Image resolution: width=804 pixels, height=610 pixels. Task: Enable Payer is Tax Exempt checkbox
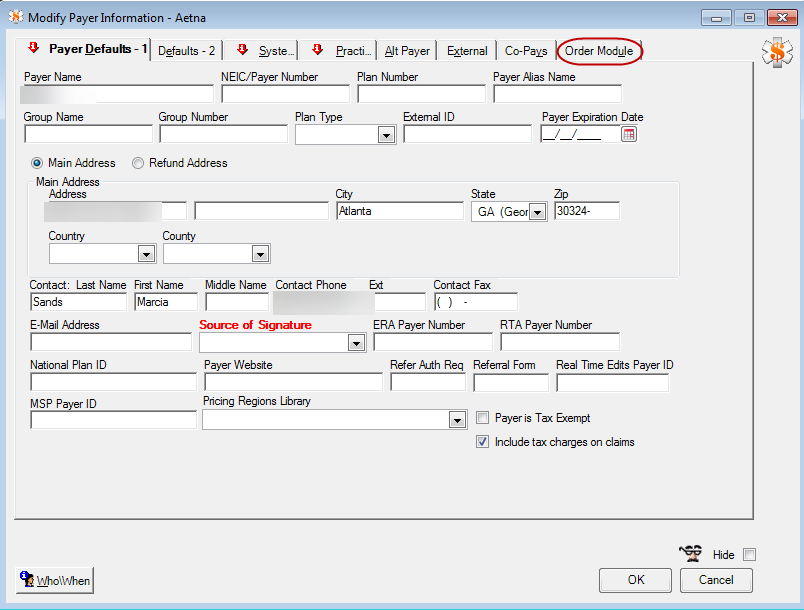pos(483,418)
